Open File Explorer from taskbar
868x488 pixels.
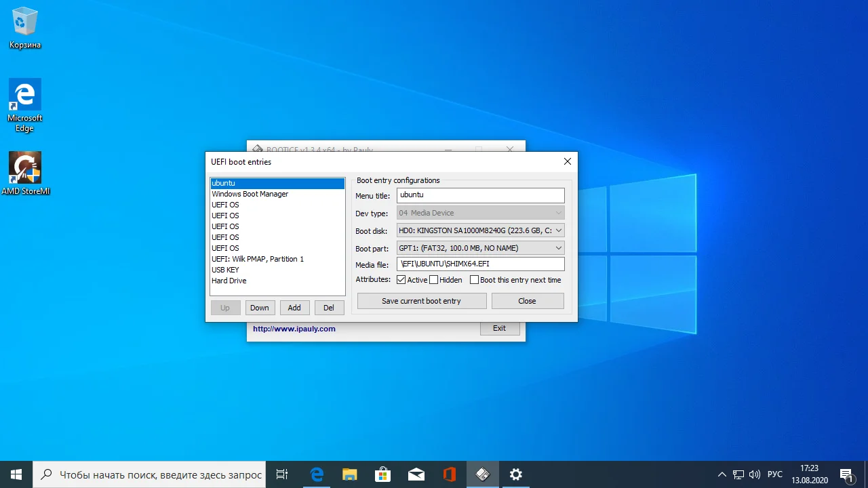pyautogui.click(x=349, y=474)
